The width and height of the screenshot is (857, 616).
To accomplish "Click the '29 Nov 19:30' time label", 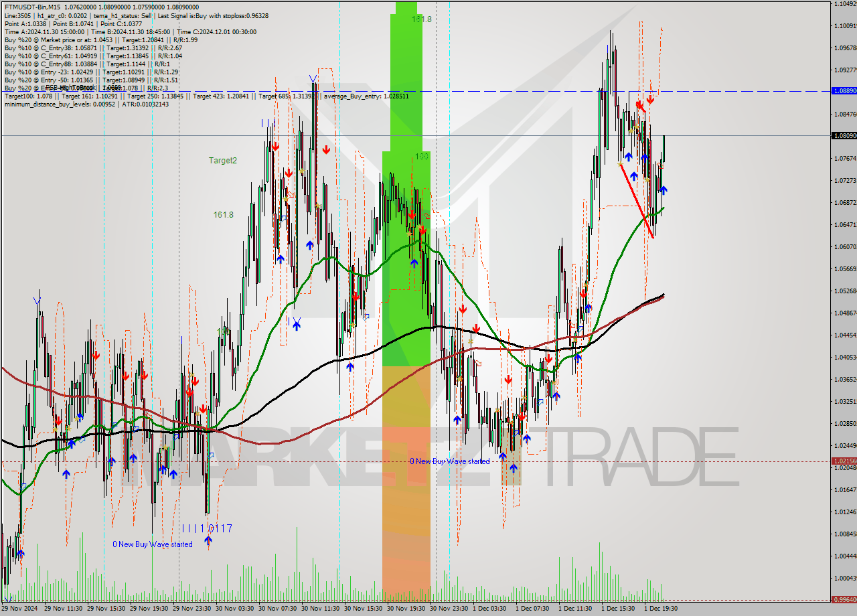I will point(149,609).
